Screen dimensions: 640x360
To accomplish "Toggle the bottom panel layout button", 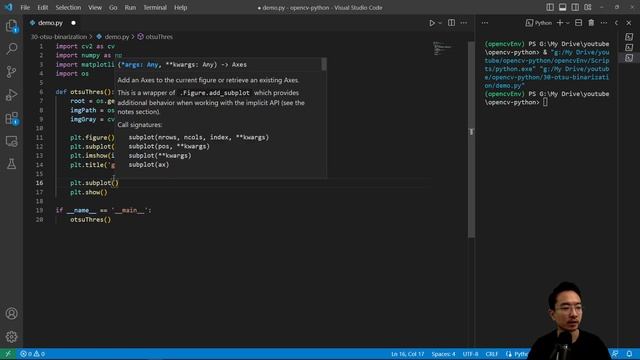I will point(562,7).
